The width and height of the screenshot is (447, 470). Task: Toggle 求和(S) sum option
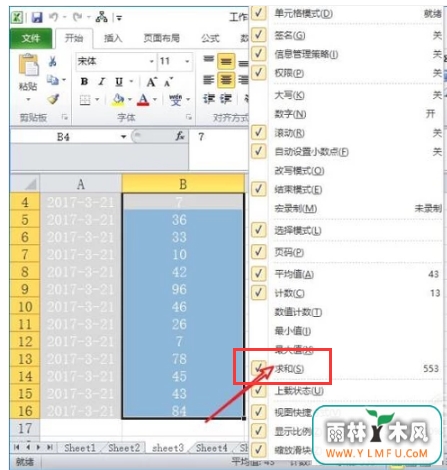[347, 369]
